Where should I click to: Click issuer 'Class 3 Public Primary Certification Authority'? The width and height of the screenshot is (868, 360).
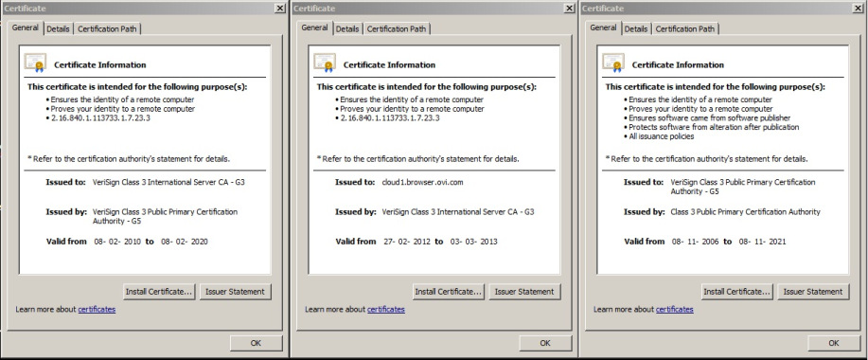pyautogui.click(x=745, y=212)
